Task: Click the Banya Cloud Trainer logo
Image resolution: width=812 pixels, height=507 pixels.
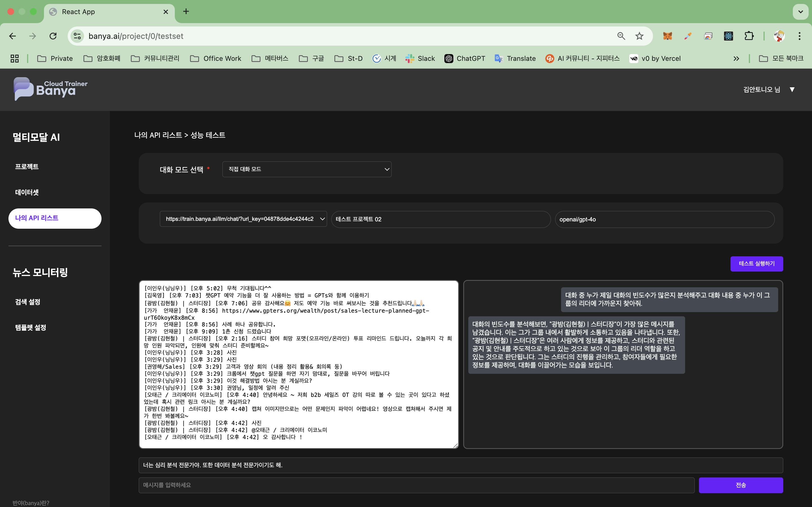Action: [x=50, y=89]
